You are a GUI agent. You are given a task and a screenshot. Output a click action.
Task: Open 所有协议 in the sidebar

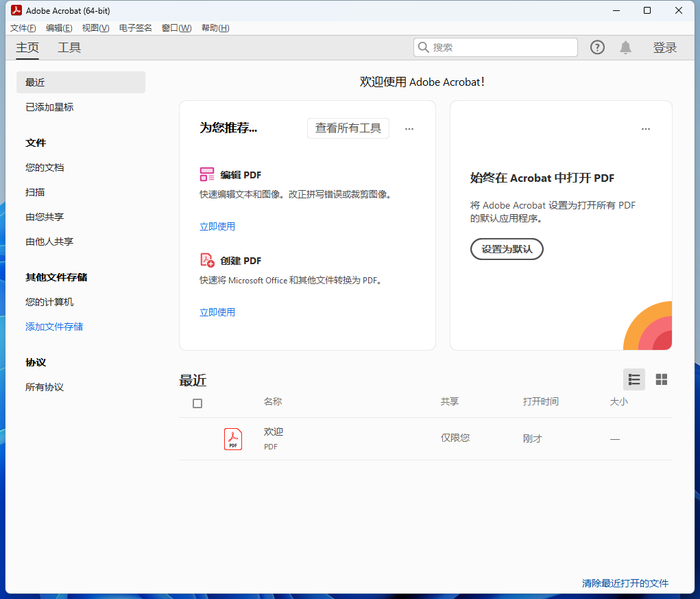[x=45, y=387]
